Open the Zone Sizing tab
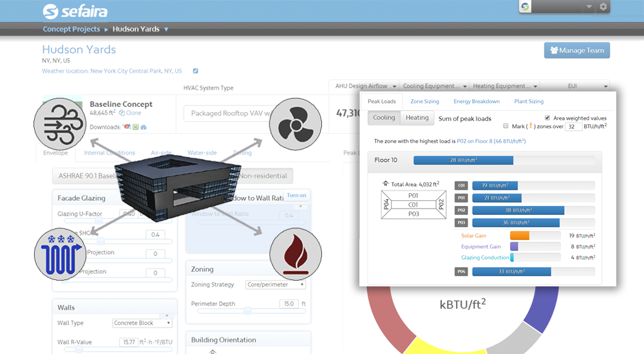The image size is (644, 354). coord(424,102)
